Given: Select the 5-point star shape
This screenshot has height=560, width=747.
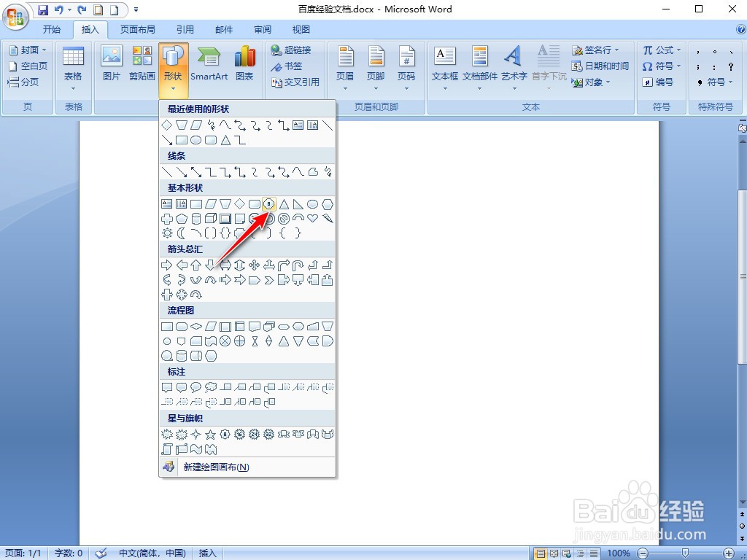Looking at the screenshot, I should click(211, 435).
